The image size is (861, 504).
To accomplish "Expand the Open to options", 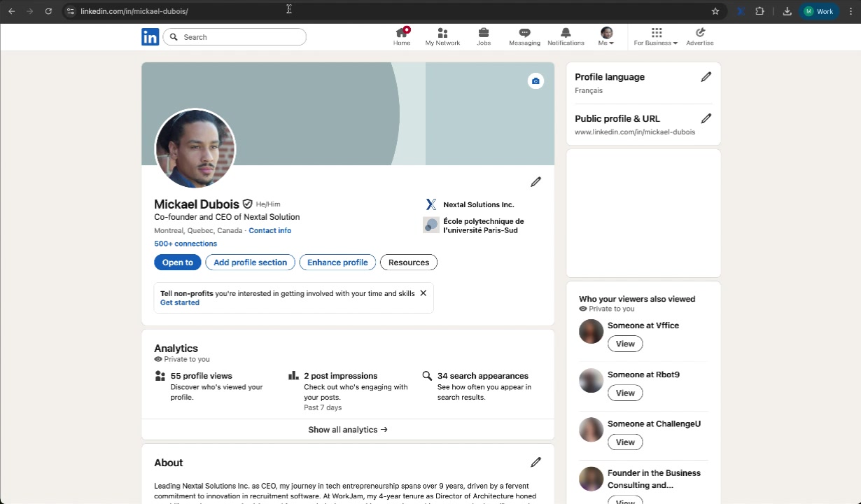I will pos(177,262).
